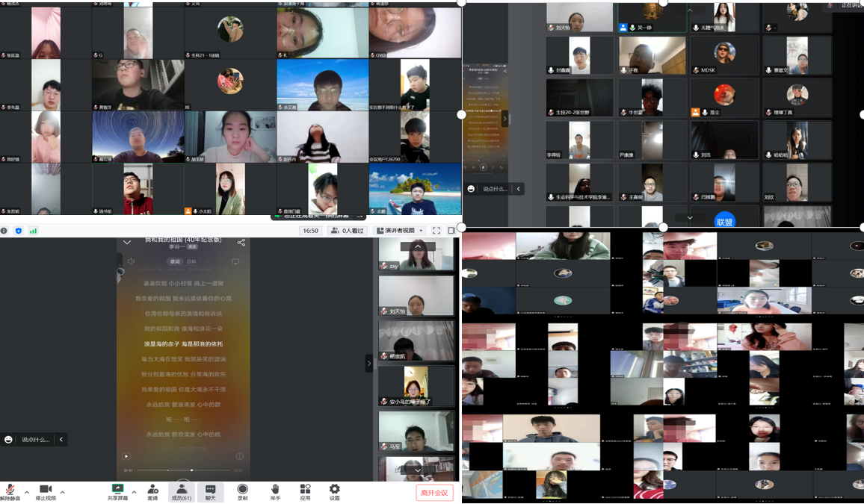
Task: Open the Speaker View layout dropdown
Action: coord(401,231)
